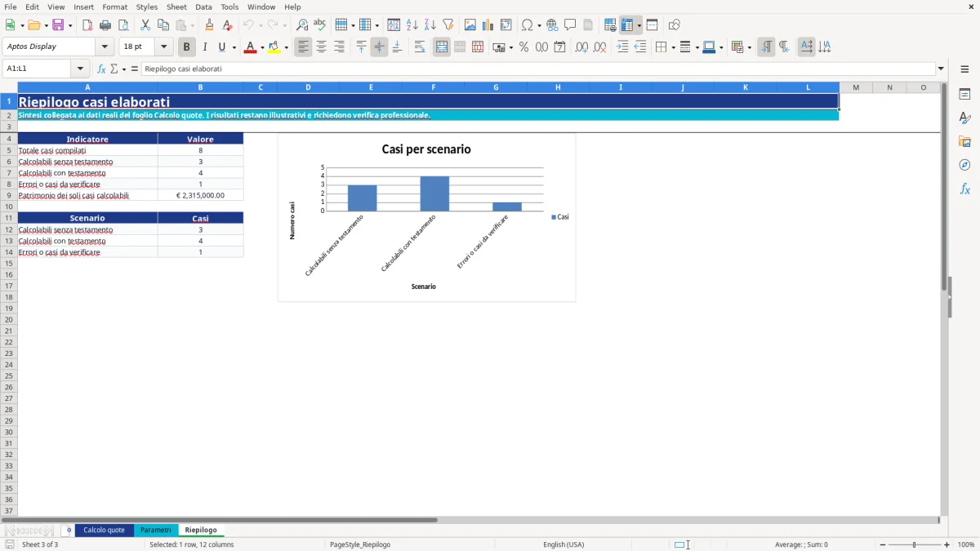Open the font size dropdown
Image resolution: width=980 pixels, height=551 pixels.
tap(163, 47)
